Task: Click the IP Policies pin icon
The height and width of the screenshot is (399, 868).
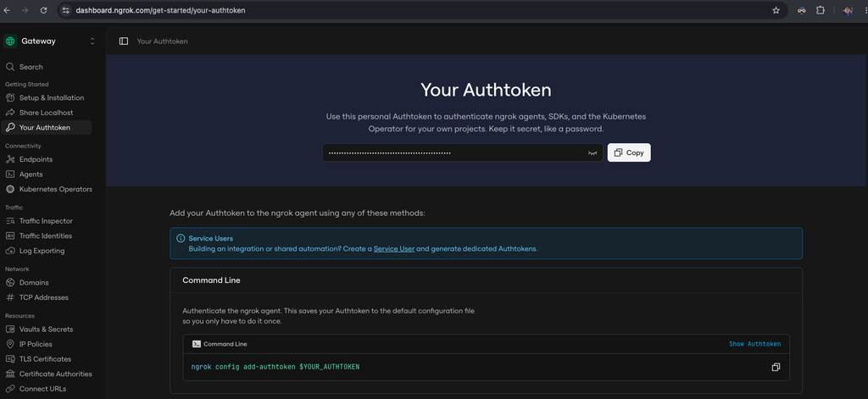Action: 10,344
